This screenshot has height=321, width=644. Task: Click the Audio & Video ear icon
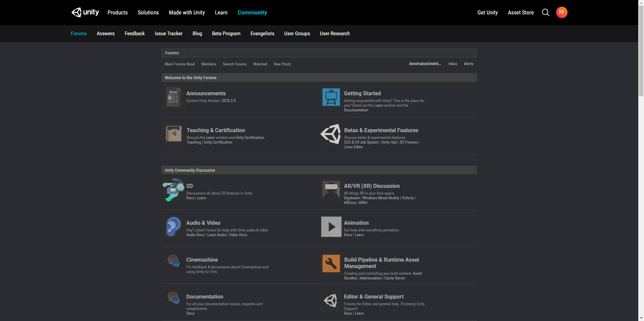(173, 227)
